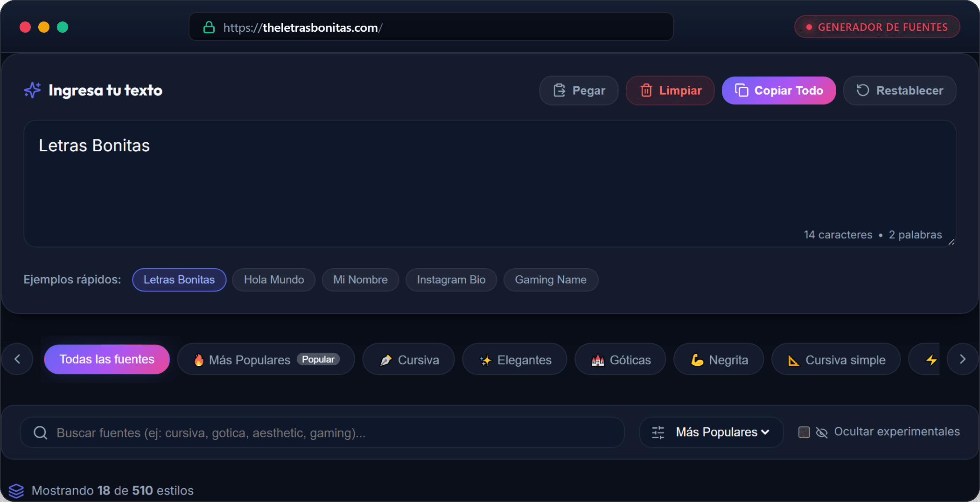
Task: Select the Todas las fuentes tab
Action: [107, 359]
